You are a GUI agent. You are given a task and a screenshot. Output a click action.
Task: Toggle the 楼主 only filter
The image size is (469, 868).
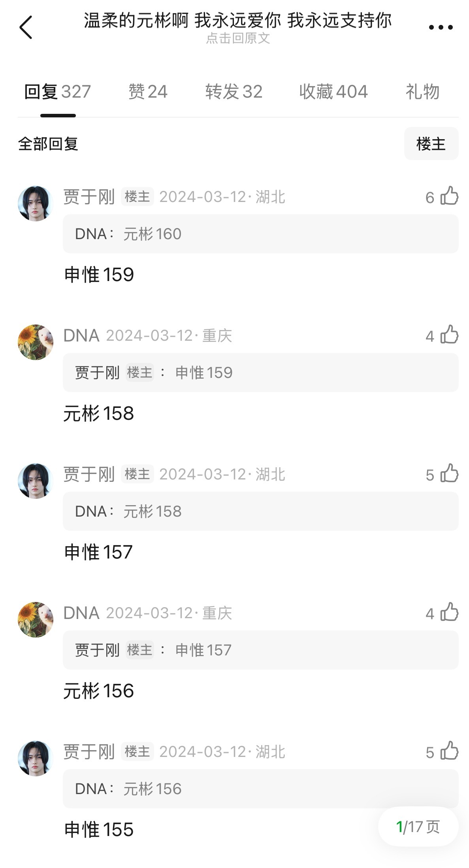(x=431, y=143)
